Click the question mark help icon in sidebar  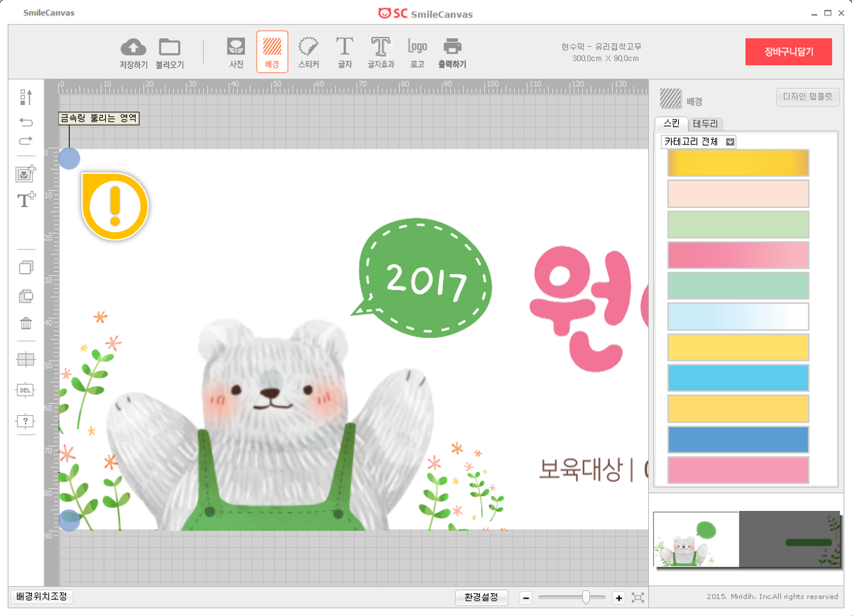pyautogui.click(x=26, y=421)
